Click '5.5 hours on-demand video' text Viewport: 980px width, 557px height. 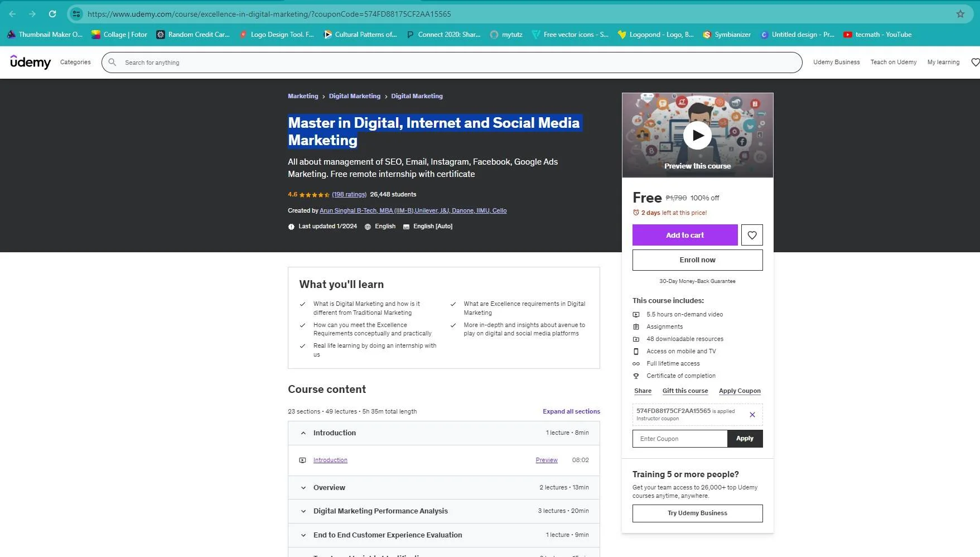(x=684, y=314)
